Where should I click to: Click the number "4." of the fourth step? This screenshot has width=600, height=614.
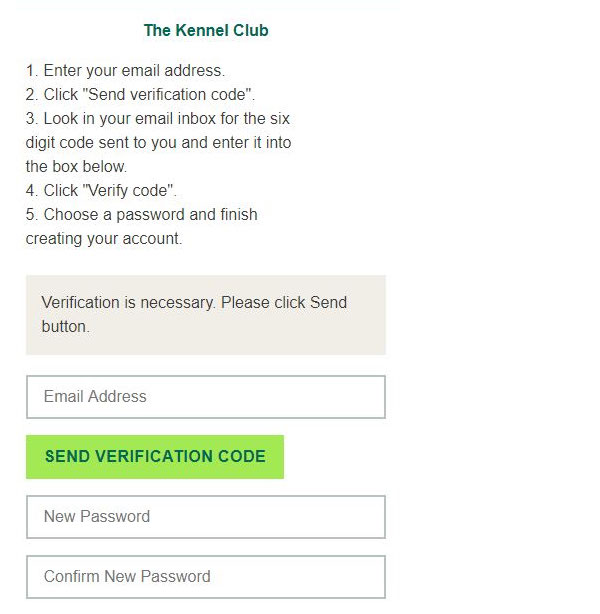pyautogui.click(x=32, y=191)
